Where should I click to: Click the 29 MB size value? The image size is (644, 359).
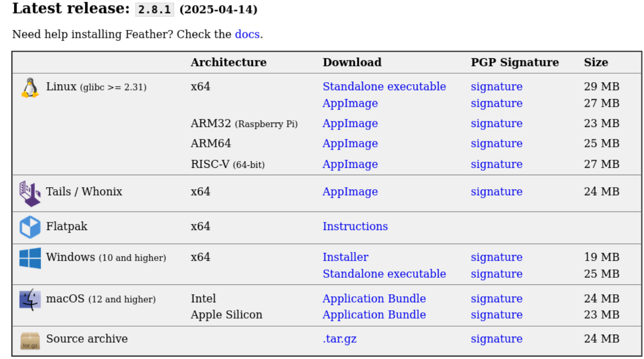[602, 87]
